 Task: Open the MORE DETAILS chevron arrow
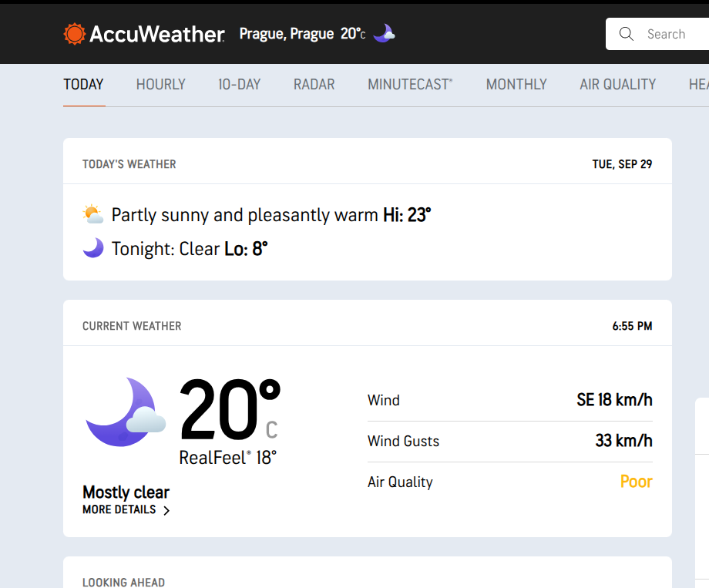point(166,511)
